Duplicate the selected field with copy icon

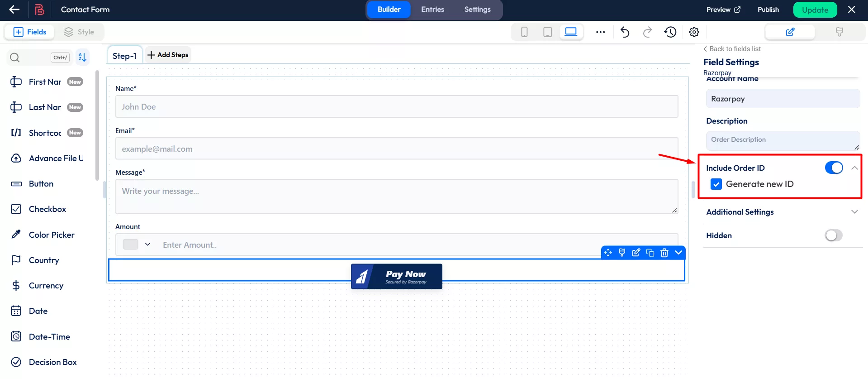[650, 253]
